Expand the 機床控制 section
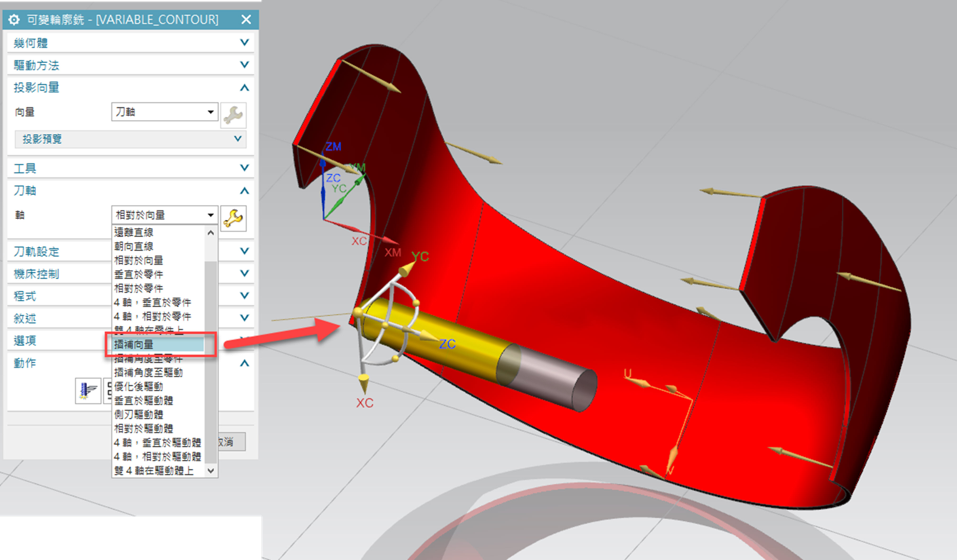Image resolution: width=957 pixels, height=560 pixels. (244, 273)
